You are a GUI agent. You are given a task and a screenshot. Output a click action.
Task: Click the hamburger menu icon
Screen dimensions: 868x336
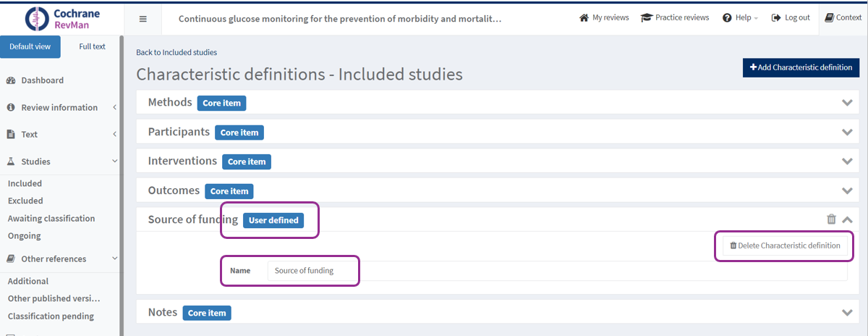click(142, 19)
